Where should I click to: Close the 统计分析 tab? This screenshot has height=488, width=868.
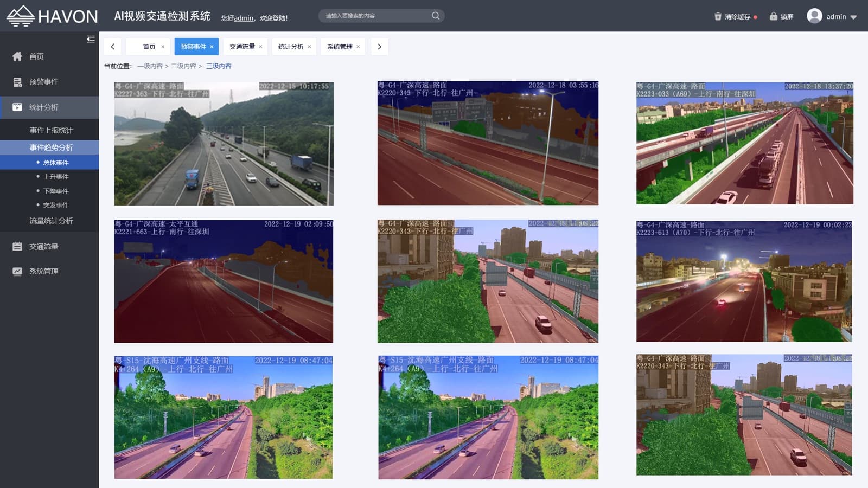309,47
